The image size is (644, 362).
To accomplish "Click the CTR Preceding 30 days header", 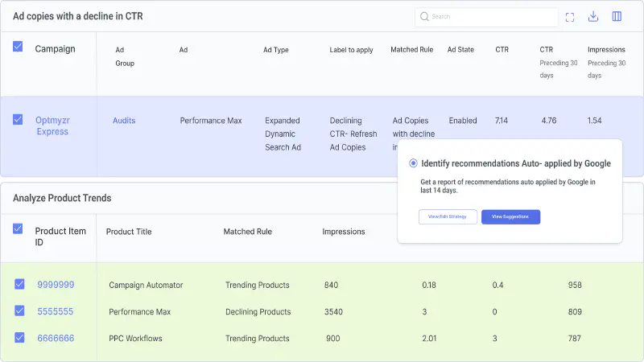I will pos(558,62).
